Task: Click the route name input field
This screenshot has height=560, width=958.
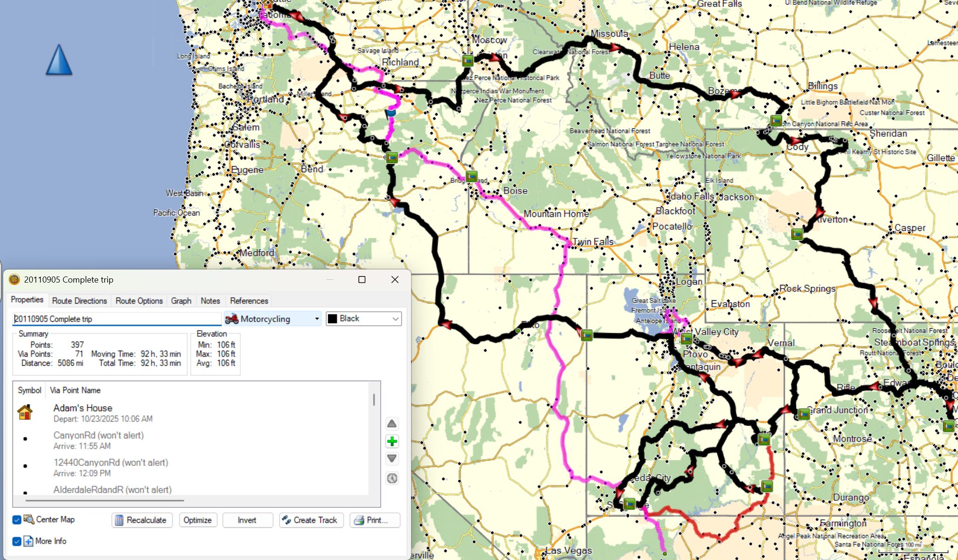Action: pos(116,319)
